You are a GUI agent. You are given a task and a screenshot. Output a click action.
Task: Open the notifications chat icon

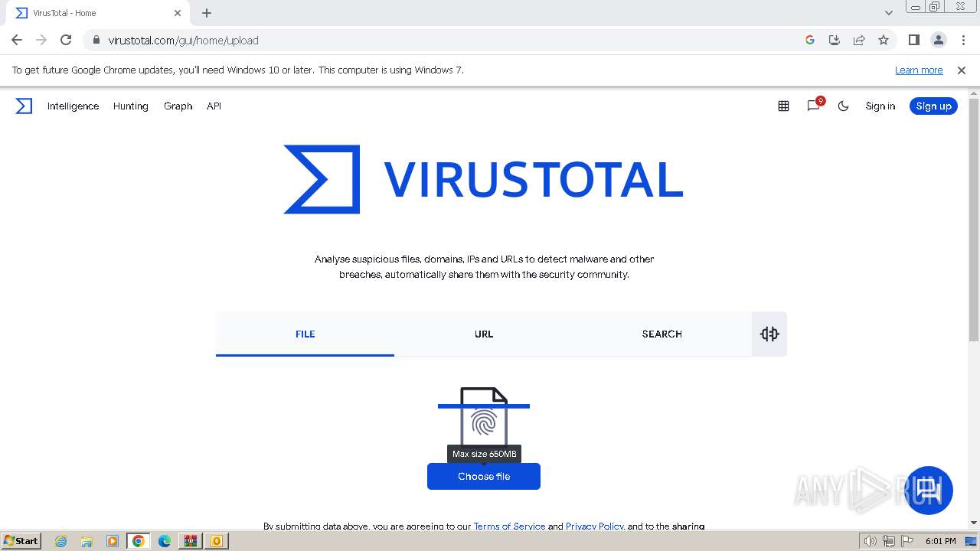pyautogui.click(x=814, y=106)
